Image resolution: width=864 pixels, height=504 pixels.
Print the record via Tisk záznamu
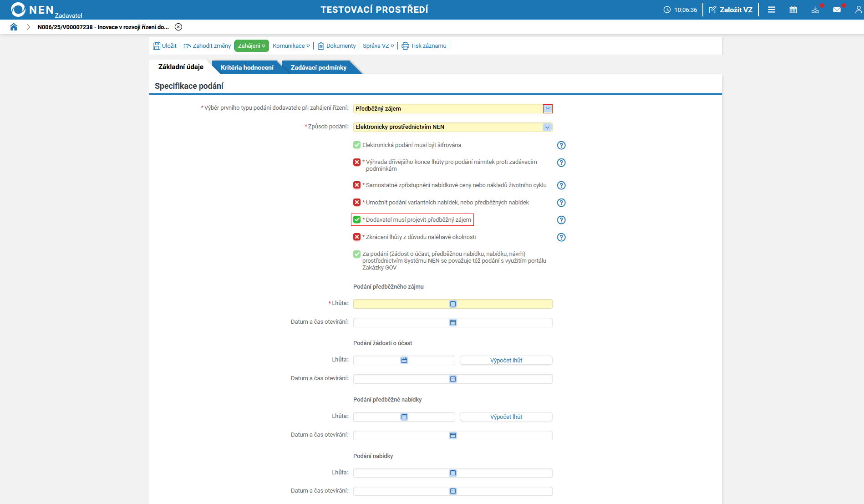click(x=424, y=46)
